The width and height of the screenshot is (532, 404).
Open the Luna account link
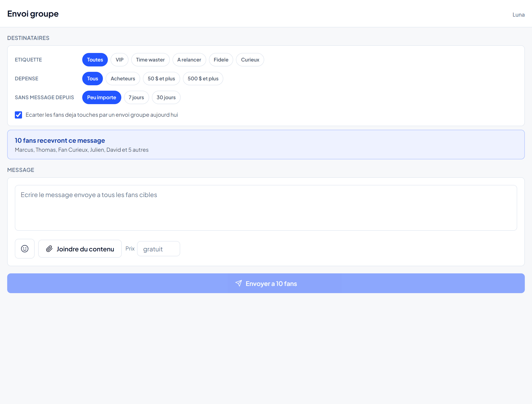(x=518, y=15)
